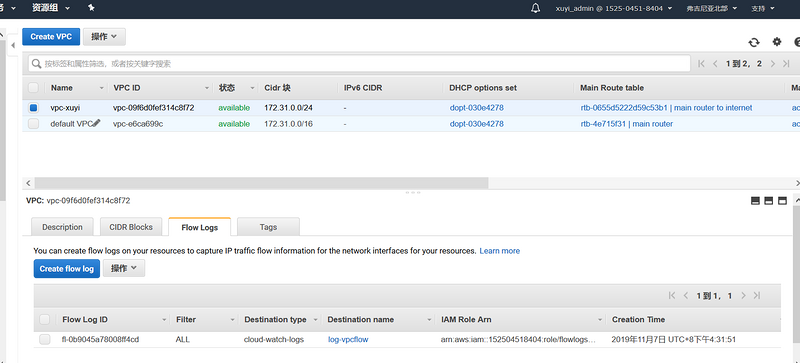Open dopt-030e4278 link in vpc-xuyi row

pos(477,108)
